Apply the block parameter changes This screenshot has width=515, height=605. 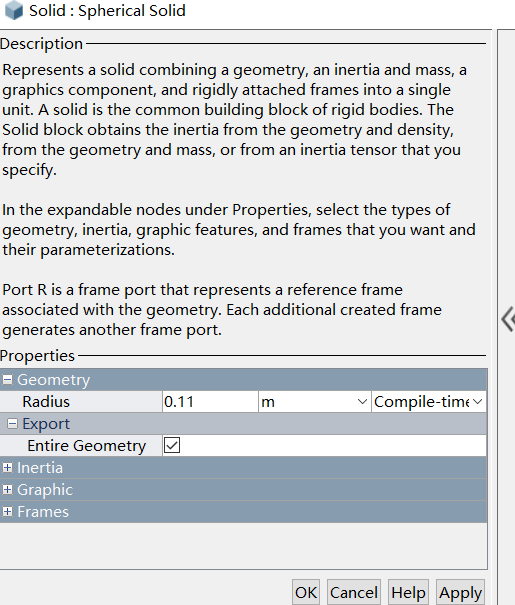point(460,592)
